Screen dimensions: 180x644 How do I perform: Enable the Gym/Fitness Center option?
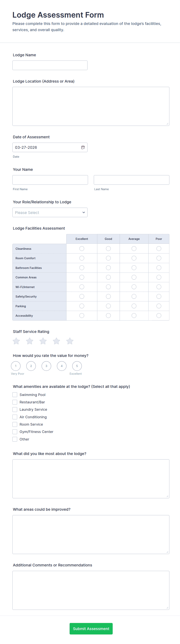click(x=15, y=432)
